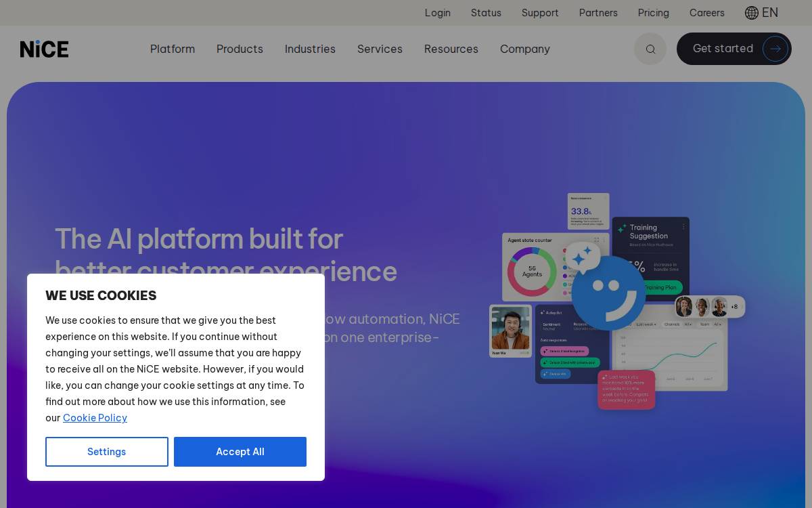
Task: Click the pink congratulation message bubble
Action: pyautogui.click(x=627, y=389)
